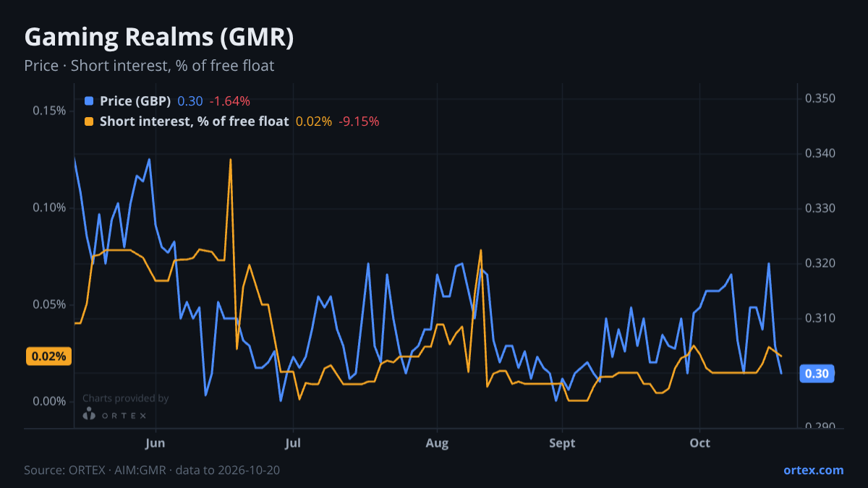Click the ORTEX logo icon
Screen dimensions: 868x488
click(x=89, y=415)
